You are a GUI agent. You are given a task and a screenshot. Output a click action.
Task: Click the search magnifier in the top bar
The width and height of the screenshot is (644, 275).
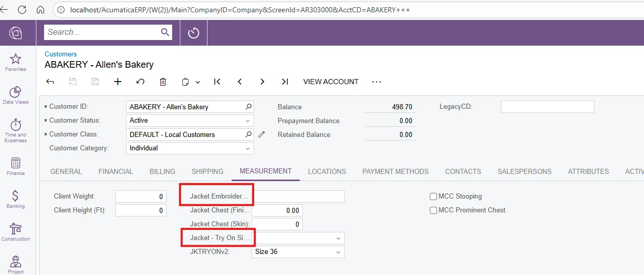pyautogui.click(x=165, y=32)
